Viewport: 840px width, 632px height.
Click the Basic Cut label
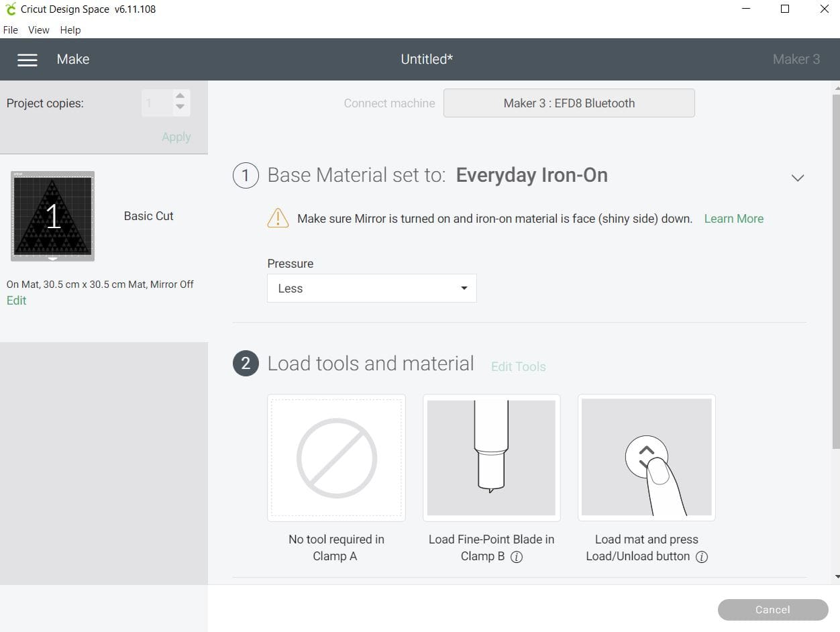pos(149,216)
